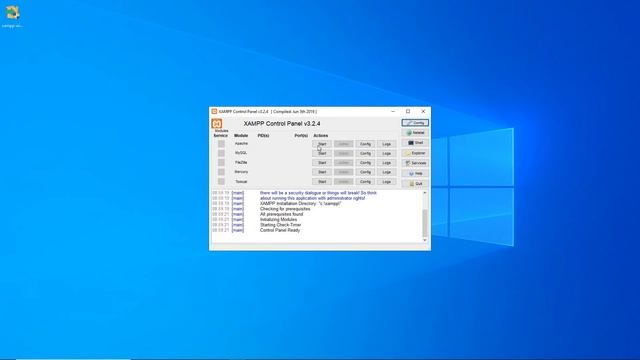Screen dimensions: 640x360
Task: Click the log scrollbar up arrow
Action: pos(424,193)
